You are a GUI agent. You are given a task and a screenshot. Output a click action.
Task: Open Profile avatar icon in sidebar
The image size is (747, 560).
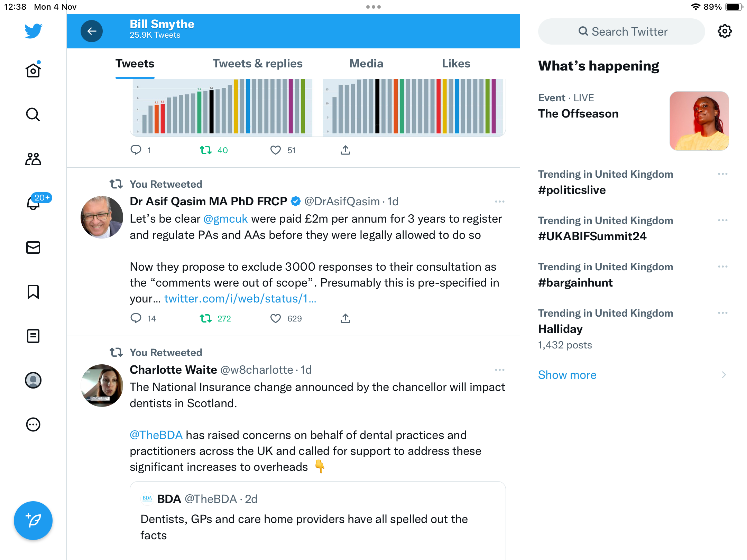pyautogui.click(x=33, y=380)
